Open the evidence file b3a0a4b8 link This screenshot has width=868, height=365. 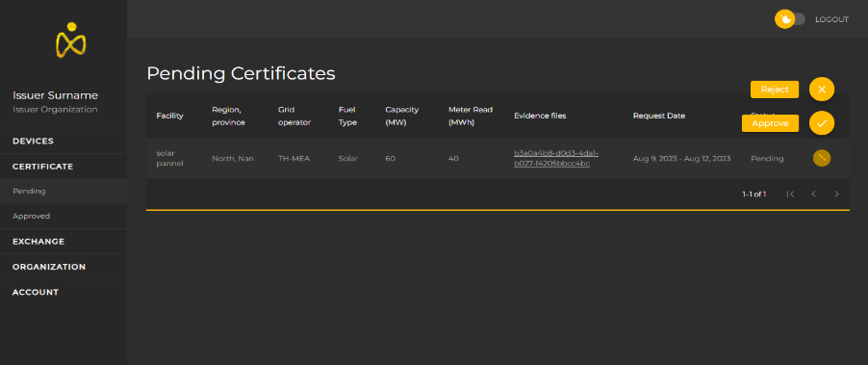point(556,158)
